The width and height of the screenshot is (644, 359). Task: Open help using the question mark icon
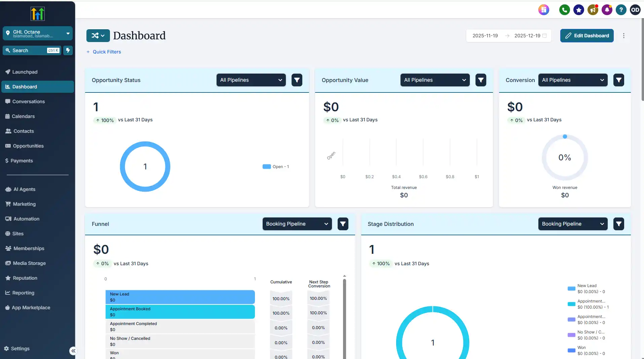point(621,10)
